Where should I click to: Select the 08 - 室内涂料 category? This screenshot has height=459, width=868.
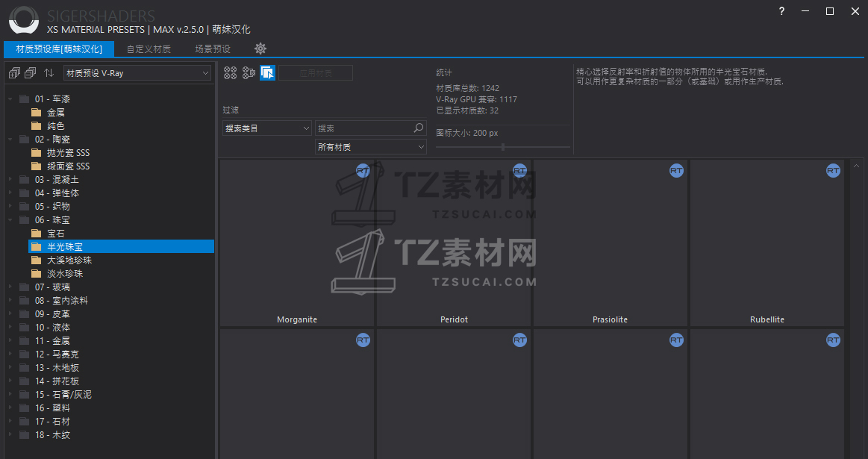(61, 300)
